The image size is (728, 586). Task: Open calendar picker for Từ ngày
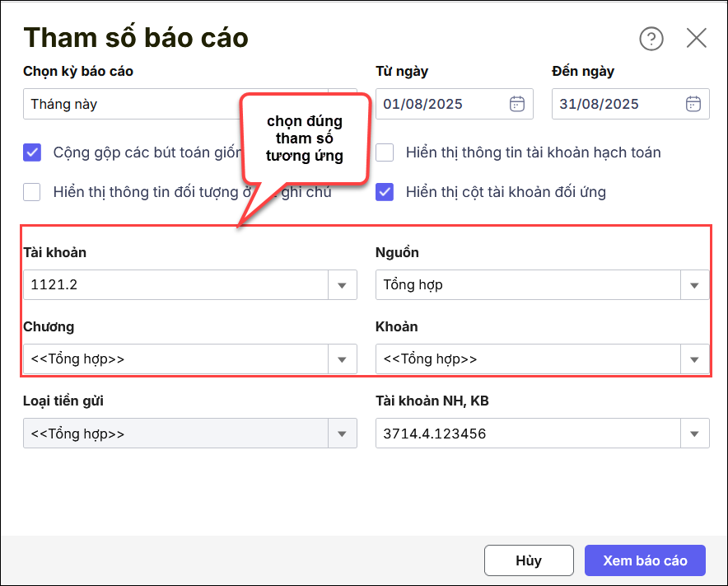point(517,104)
